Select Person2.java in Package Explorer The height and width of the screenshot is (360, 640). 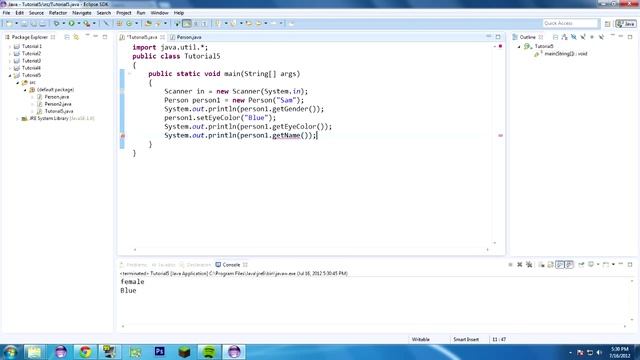[58, 104]
